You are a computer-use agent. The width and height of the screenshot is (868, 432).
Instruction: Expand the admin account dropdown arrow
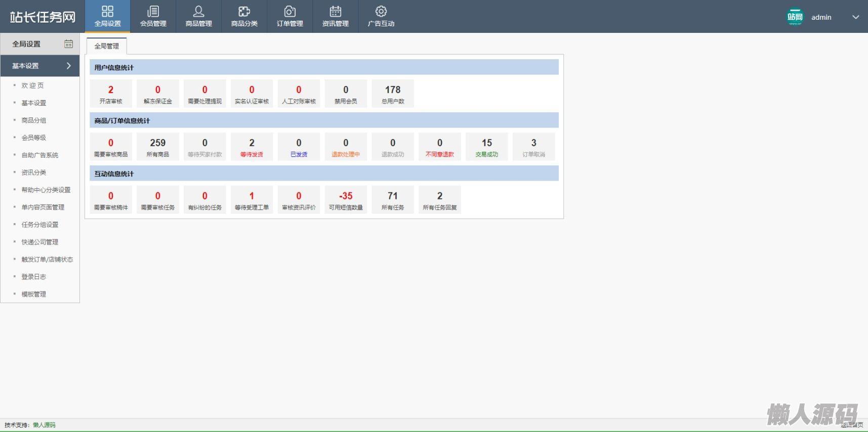(855, 17)
